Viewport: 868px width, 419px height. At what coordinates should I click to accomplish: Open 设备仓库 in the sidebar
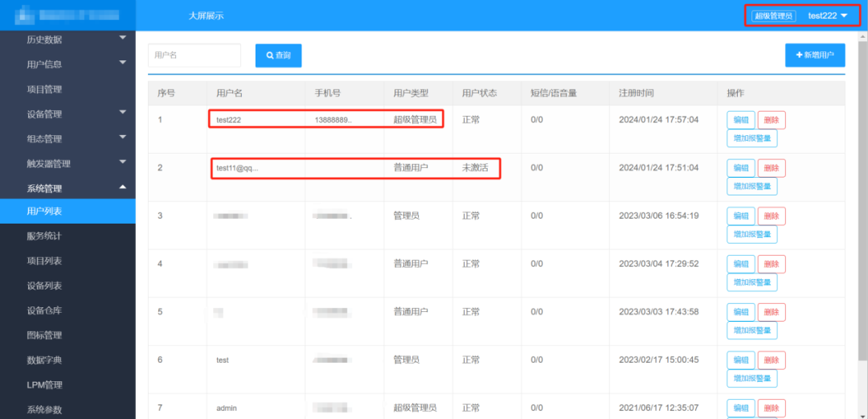[x=68, y=310]
